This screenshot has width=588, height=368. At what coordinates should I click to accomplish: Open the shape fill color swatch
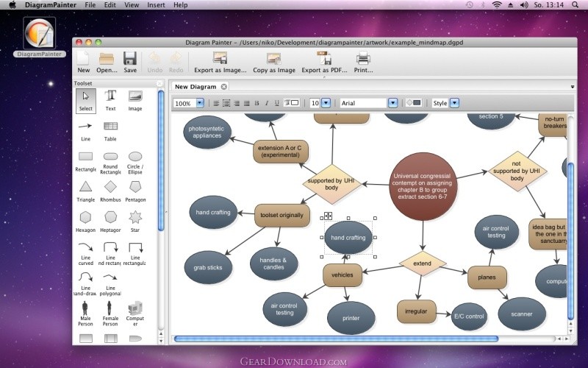[x=414, y=102]
